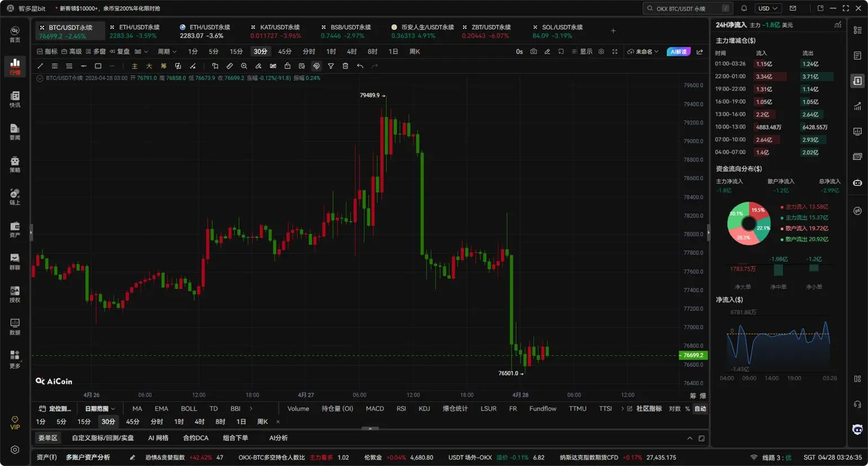
Task: Expand more sub indicators arrow after TTSI
Action: tap(622, 409)
